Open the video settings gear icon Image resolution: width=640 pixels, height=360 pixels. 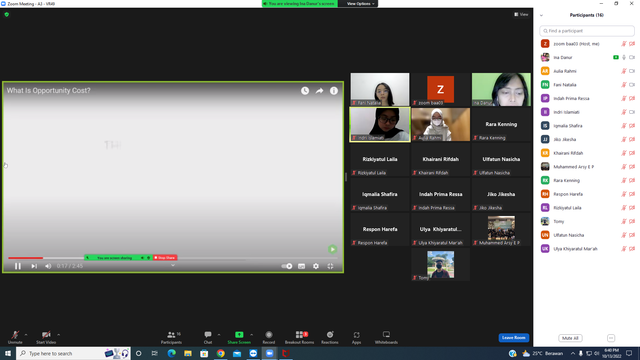pyautogui.click(x=316, y=266)
